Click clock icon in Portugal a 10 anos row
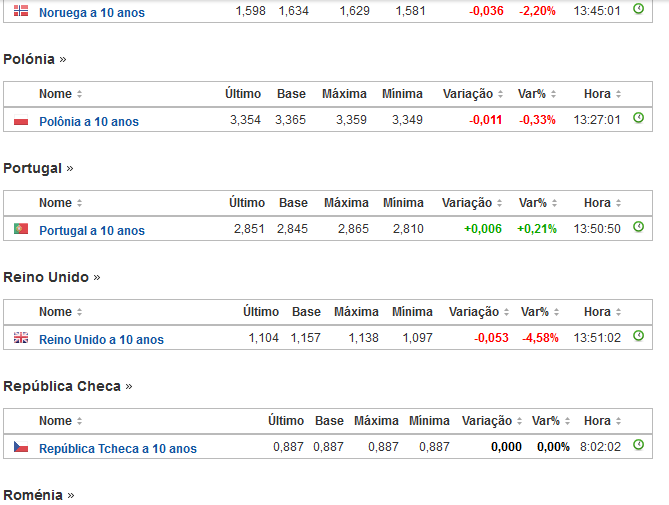The image size is (669, 505). 638,227
